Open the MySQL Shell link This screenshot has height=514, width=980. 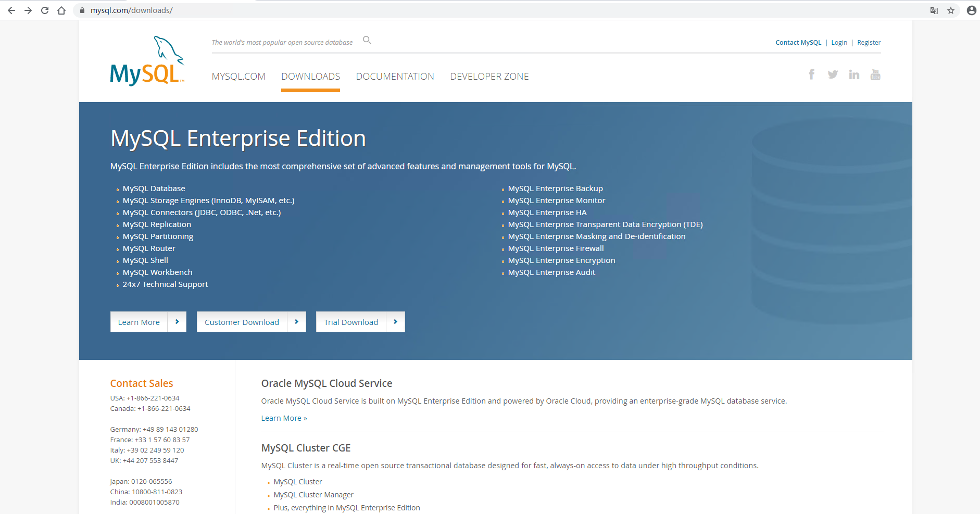click(145, 260)
